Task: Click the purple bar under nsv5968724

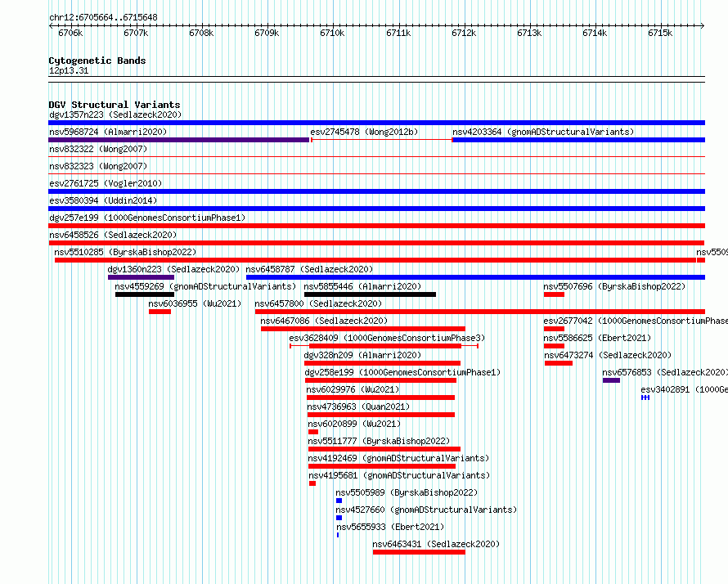Action: 179,140
